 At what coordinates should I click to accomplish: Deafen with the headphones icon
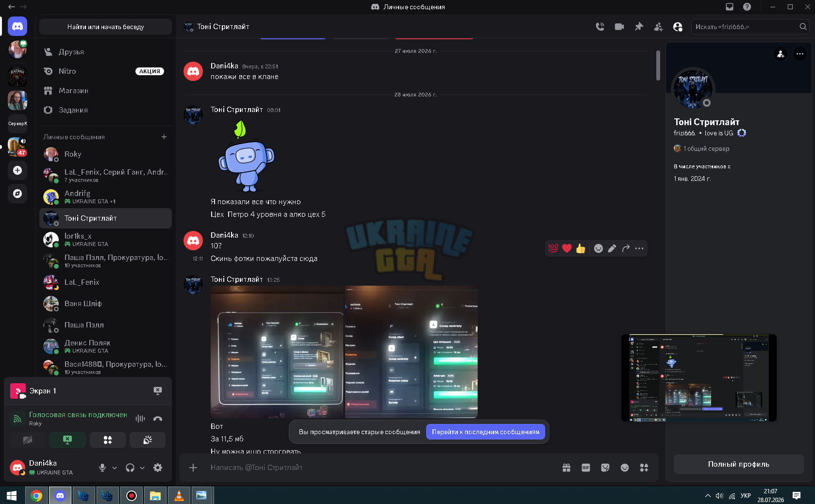[130, 468]
